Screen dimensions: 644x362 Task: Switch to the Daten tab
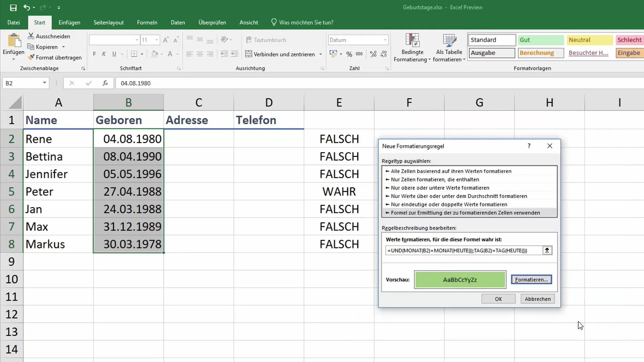coord(178,22)
